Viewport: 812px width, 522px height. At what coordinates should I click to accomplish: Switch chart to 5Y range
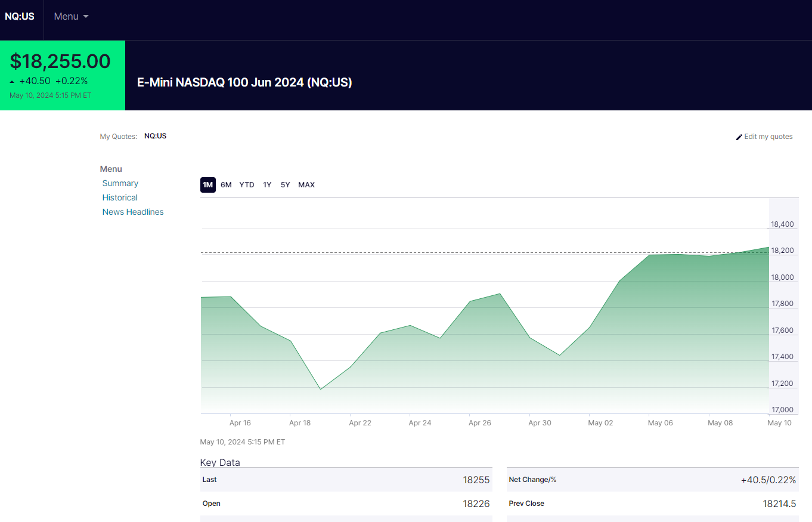[286, 185]
